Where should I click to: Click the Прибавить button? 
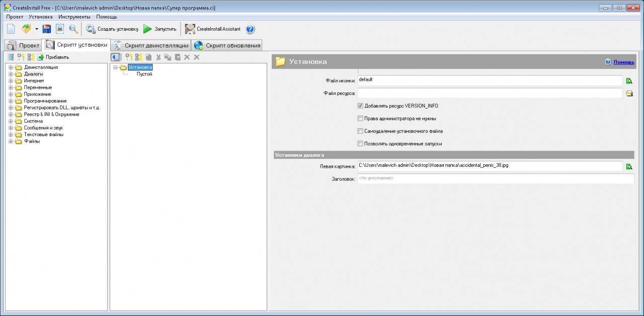coord(53,57)
